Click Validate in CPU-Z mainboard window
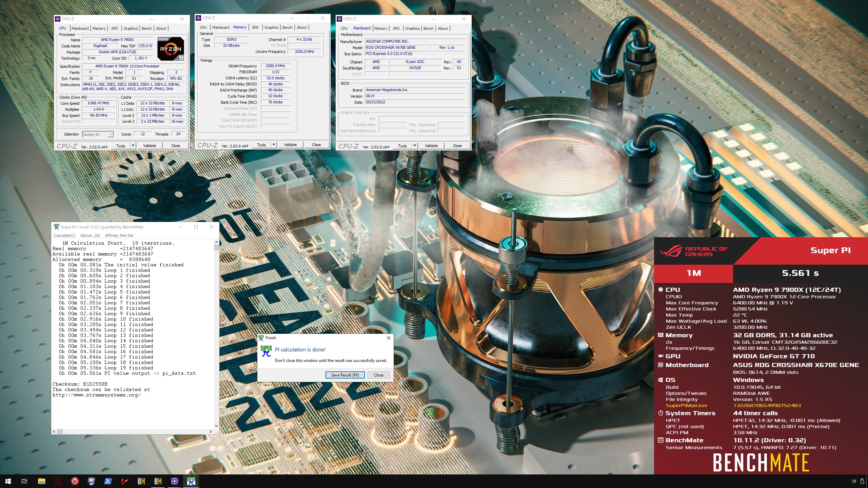The width and height of the screenshot is (868, 488). pos(431,146)
